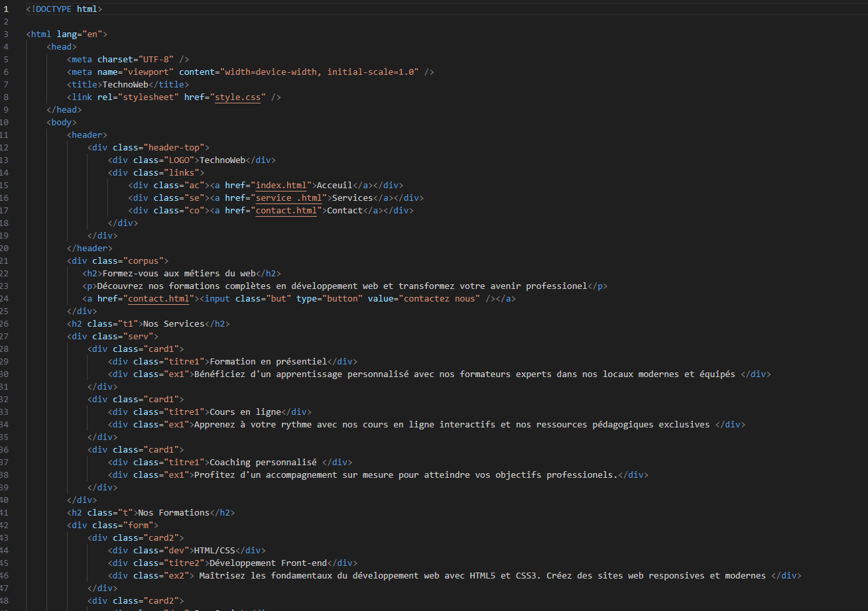
Task: Click paragraph beginning "Découvrez nos formations complètes"
Action: (x=342, y=286)
